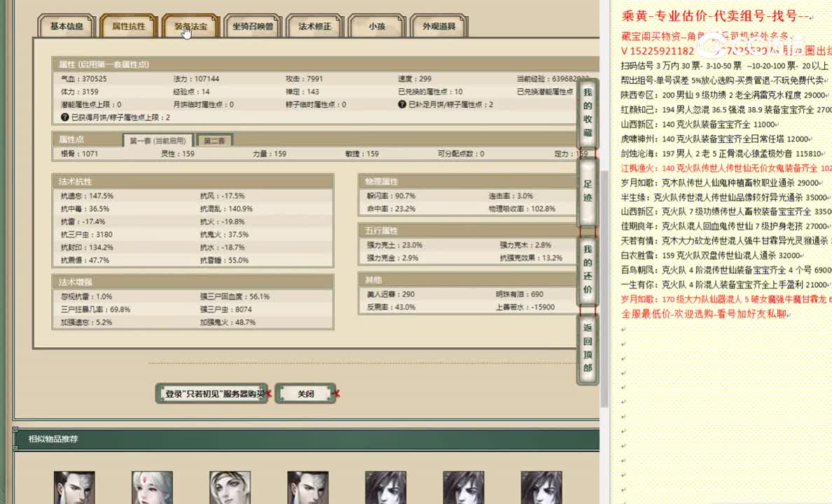The width and height of the screenshot is (832, 504).
Task: Click 返回顶部 to return to top
Action: pyautogui.click(x=588, y=348)
